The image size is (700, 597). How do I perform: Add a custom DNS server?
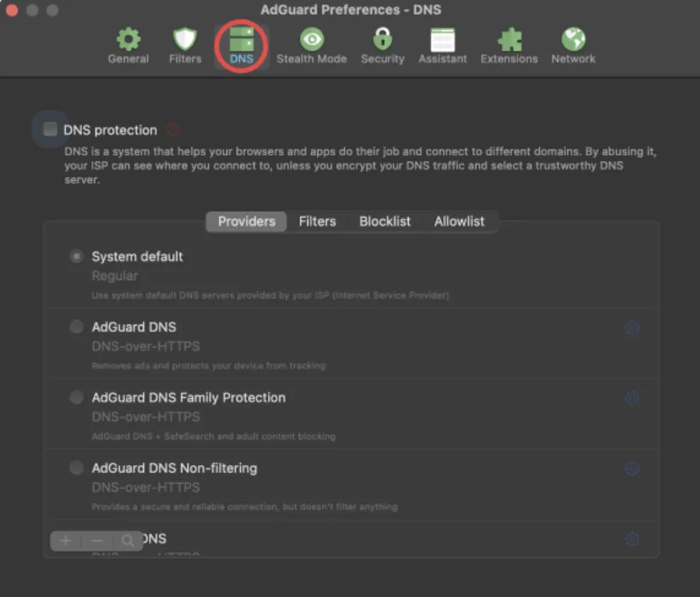pyautogui.click(x=65, y=540)
